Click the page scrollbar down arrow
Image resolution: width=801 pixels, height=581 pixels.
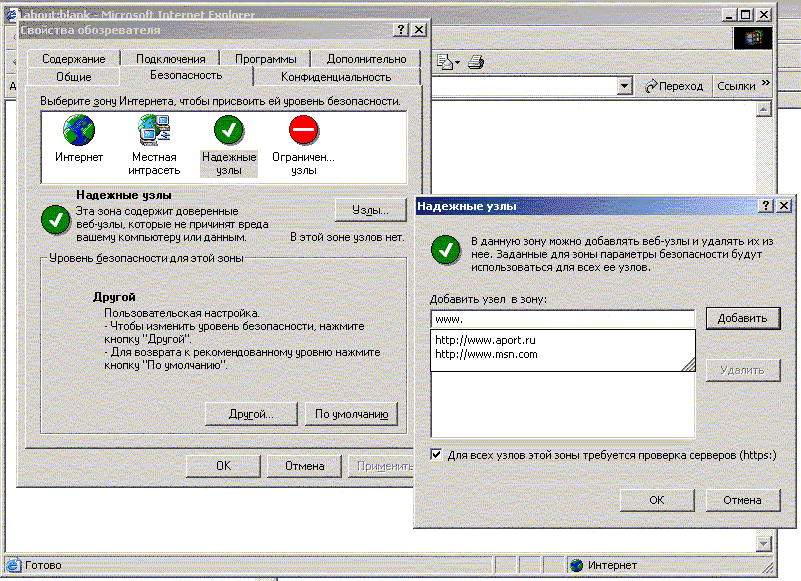tap(763, 543)
